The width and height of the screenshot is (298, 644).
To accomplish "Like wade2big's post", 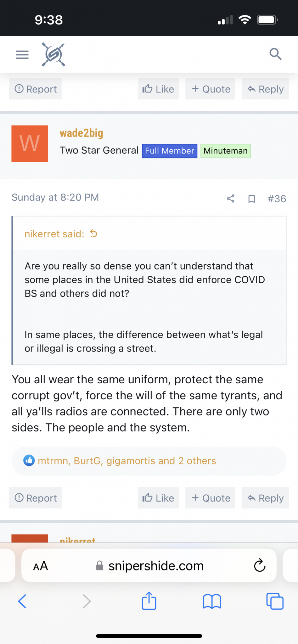I will point(158,498).
